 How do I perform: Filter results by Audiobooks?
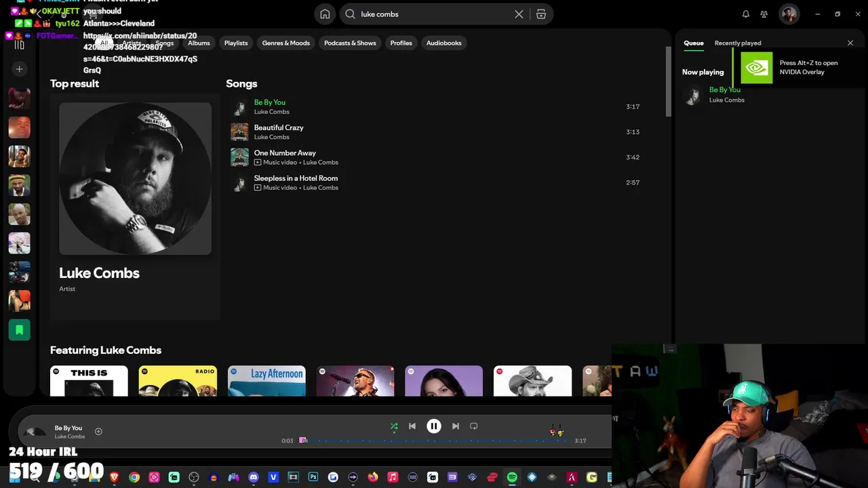tap(443, 43)
